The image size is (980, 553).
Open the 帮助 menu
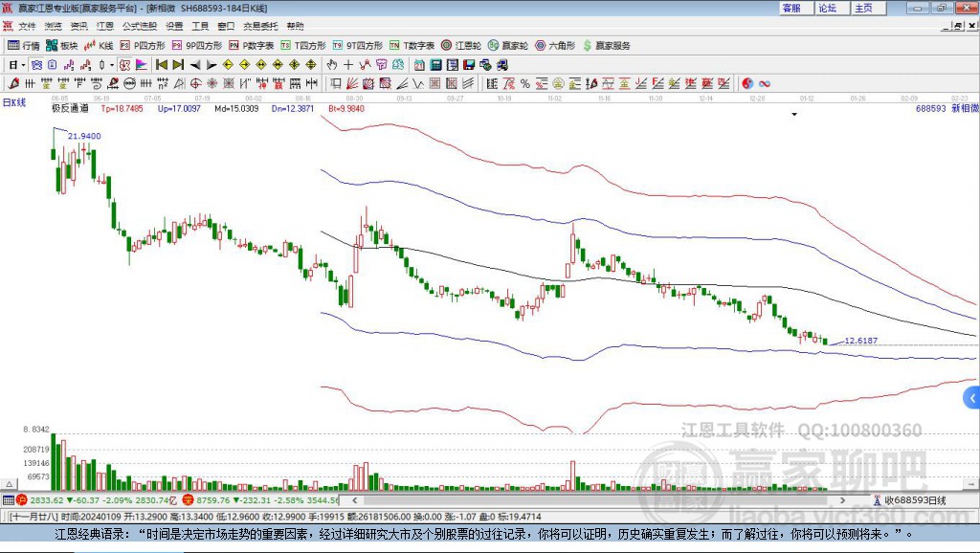295,26
